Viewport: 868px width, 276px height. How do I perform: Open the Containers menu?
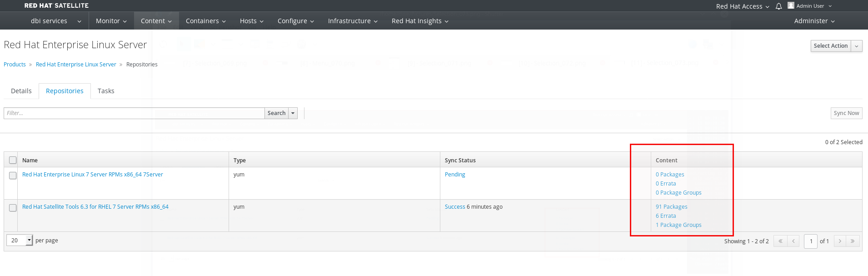point(206,21)
